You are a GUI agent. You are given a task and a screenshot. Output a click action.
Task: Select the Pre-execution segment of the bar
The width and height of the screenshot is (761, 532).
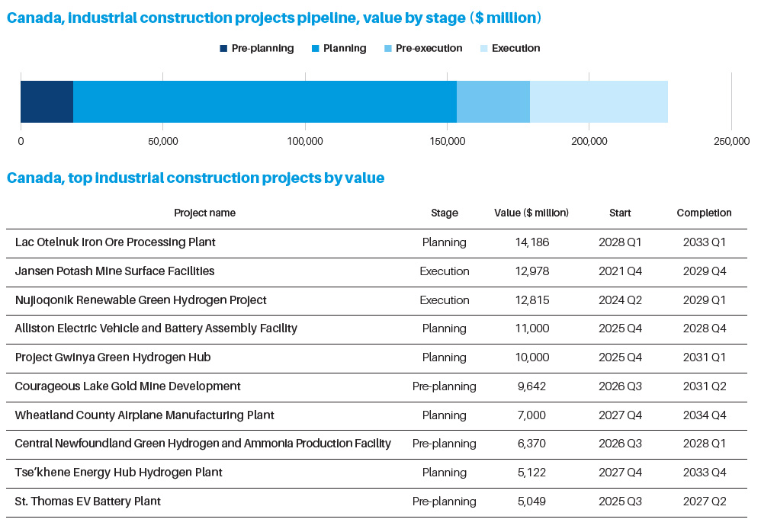[x=493, y=101]
